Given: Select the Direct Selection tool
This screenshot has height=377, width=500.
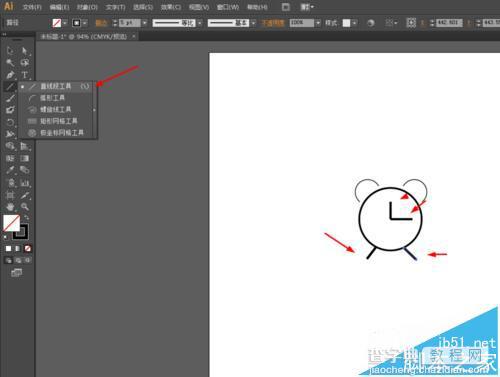Looking at the screenshot, I should [x=24, y=51].
